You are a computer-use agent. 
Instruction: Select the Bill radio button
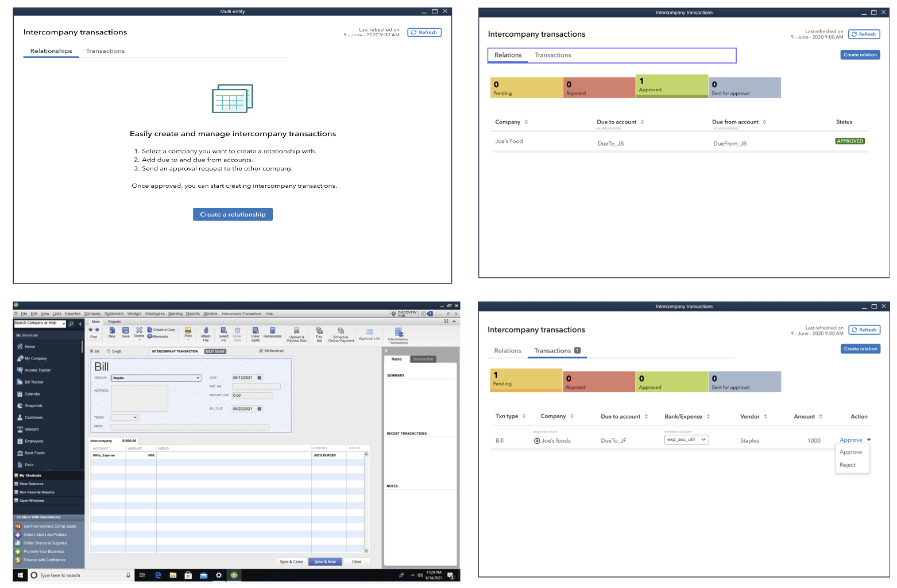click(92, 351)
